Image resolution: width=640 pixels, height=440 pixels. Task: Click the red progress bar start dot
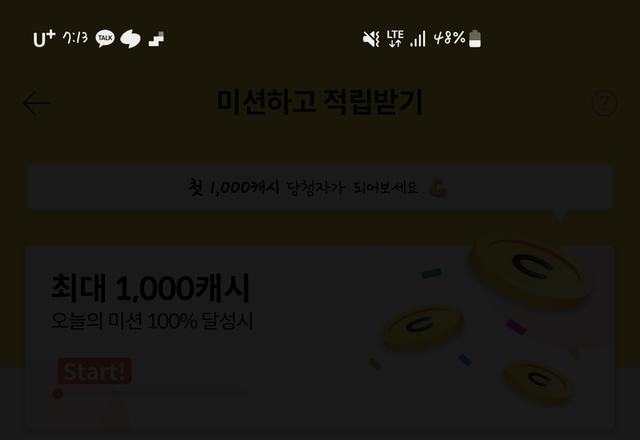click(x=58, y=394)
